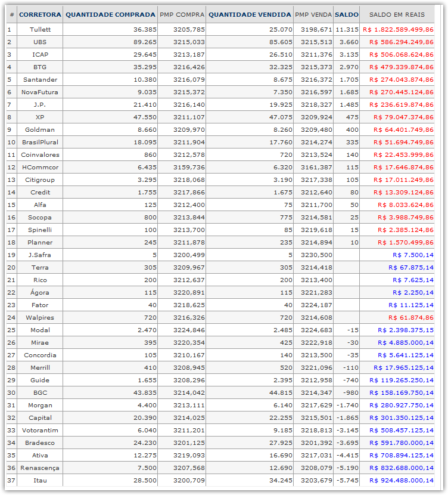Select the Modal broker cell

[40, 330]
